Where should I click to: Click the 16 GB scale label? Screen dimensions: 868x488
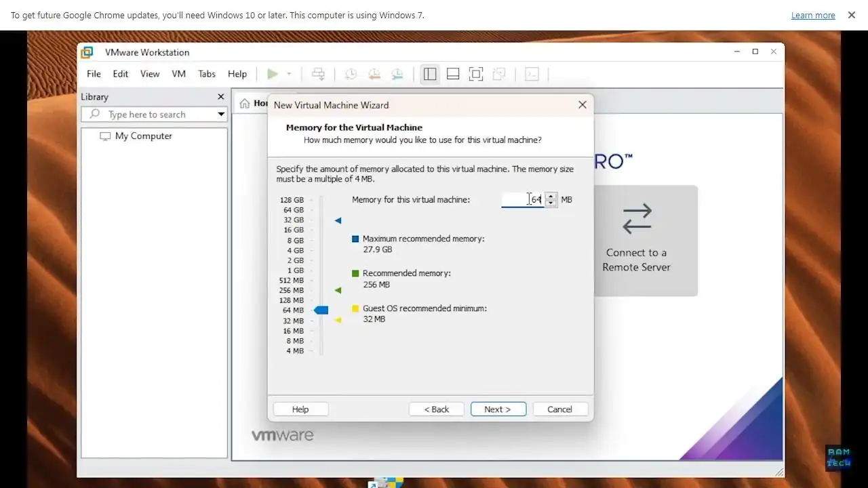click(x=294, y=230)
